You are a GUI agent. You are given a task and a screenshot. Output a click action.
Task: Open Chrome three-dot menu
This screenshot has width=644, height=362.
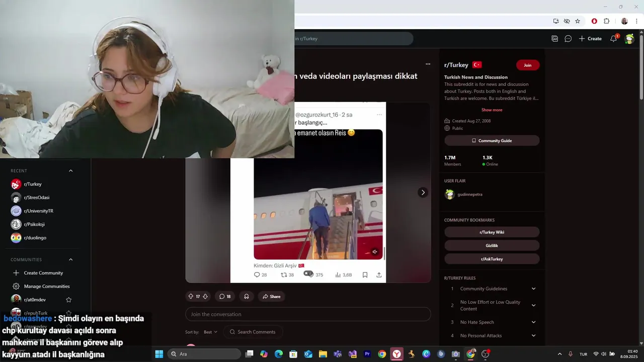(636, 21)
